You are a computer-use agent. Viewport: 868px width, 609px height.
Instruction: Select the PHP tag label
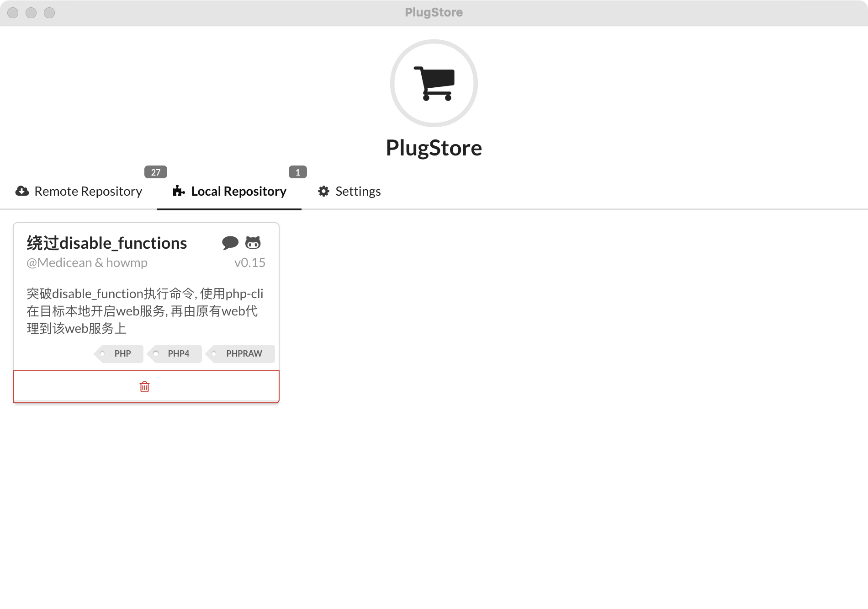[x=122, y=353]
